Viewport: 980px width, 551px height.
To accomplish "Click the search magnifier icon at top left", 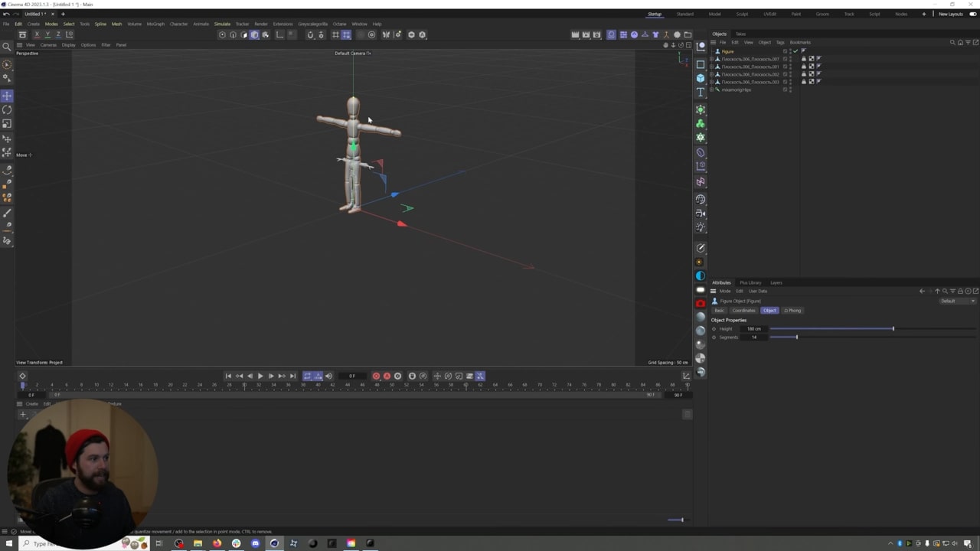I will [x=7, y=47].
